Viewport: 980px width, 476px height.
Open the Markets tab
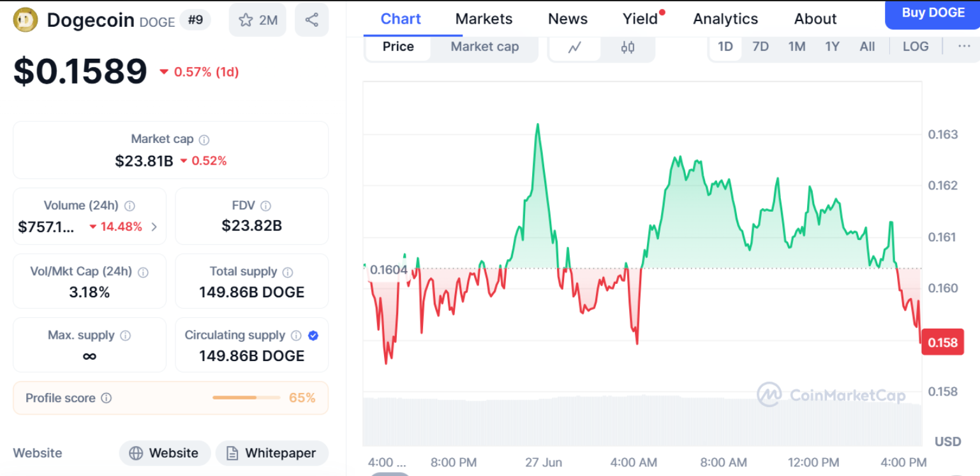pos(484,19)
